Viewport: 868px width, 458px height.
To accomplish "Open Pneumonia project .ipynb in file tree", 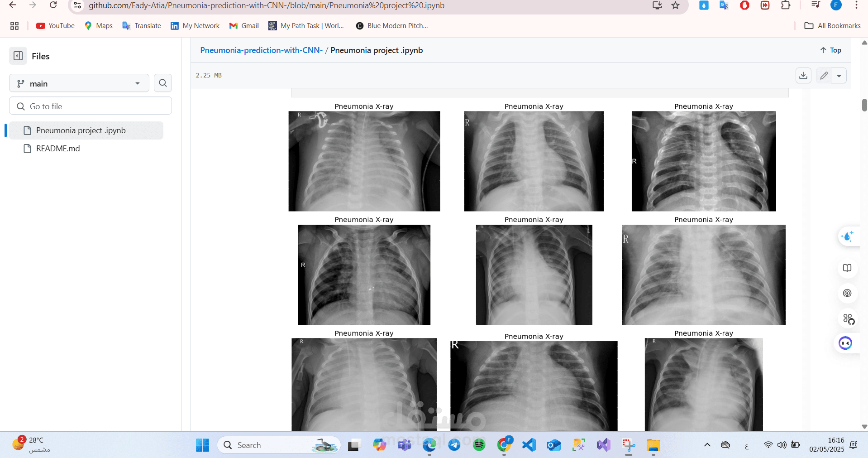I will [x=86, y=130].
